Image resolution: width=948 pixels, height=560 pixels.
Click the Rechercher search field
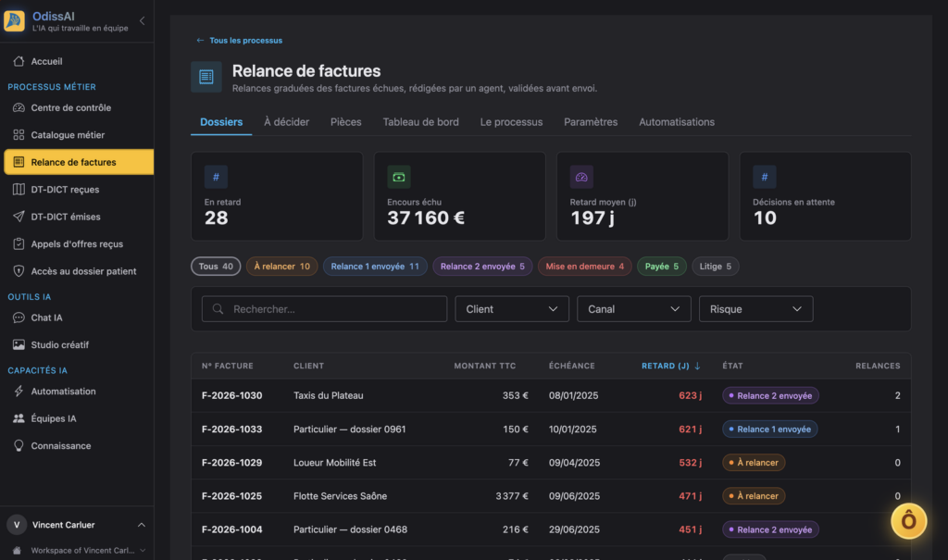tap(325, 309)
